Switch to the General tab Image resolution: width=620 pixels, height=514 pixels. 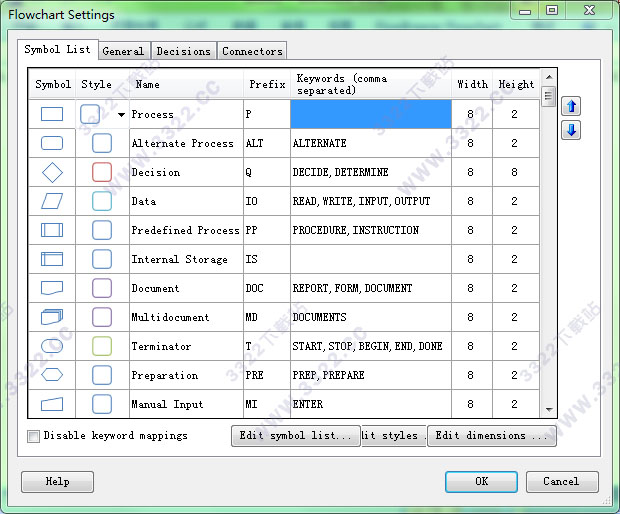(123, 51)
